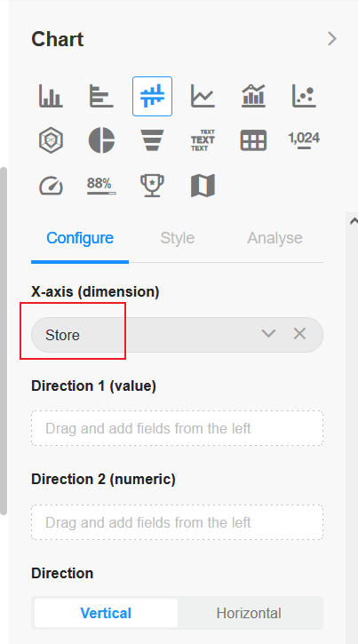Select the vertical bar chart icon
This screenshot has width=358, height=644.
[51, 96]
